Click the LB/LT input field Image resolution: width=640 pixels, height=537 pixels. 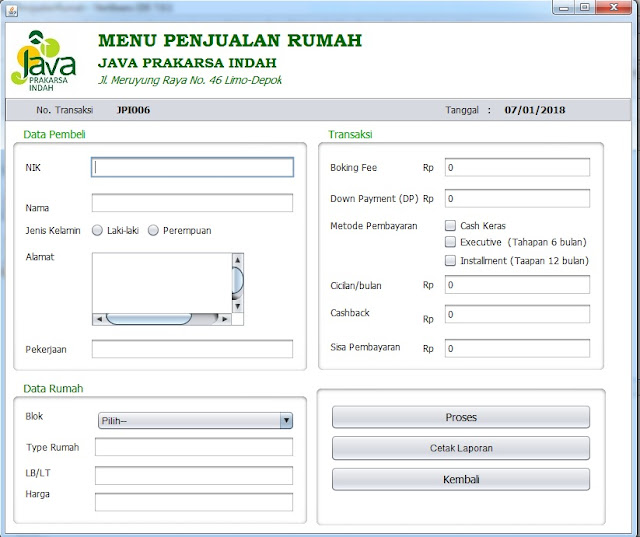194,475
